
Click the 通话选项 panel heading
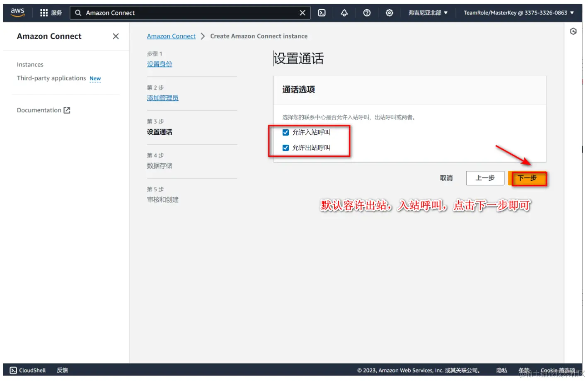299,90
